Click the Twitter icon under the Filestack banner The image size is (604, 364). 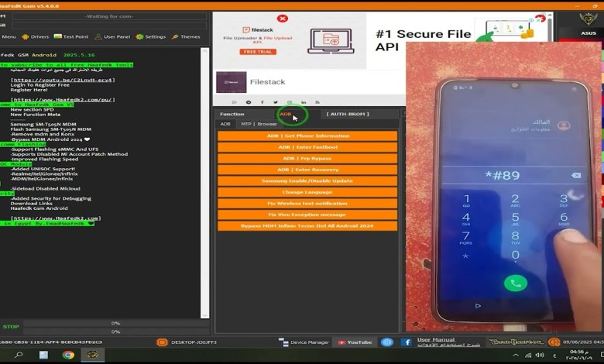[276, 102]
